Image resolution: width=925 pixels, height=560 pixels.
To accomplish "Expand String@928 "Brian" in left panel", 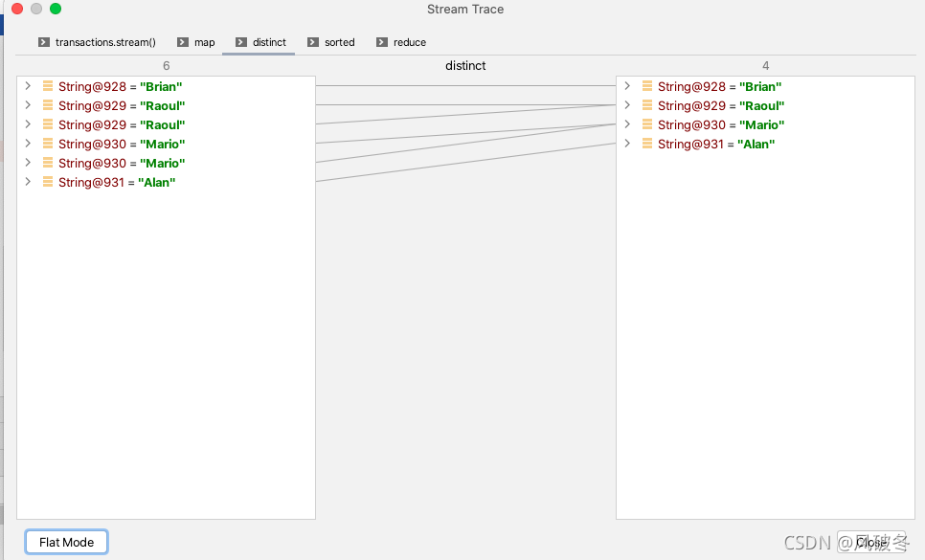I will coord(27,86).
